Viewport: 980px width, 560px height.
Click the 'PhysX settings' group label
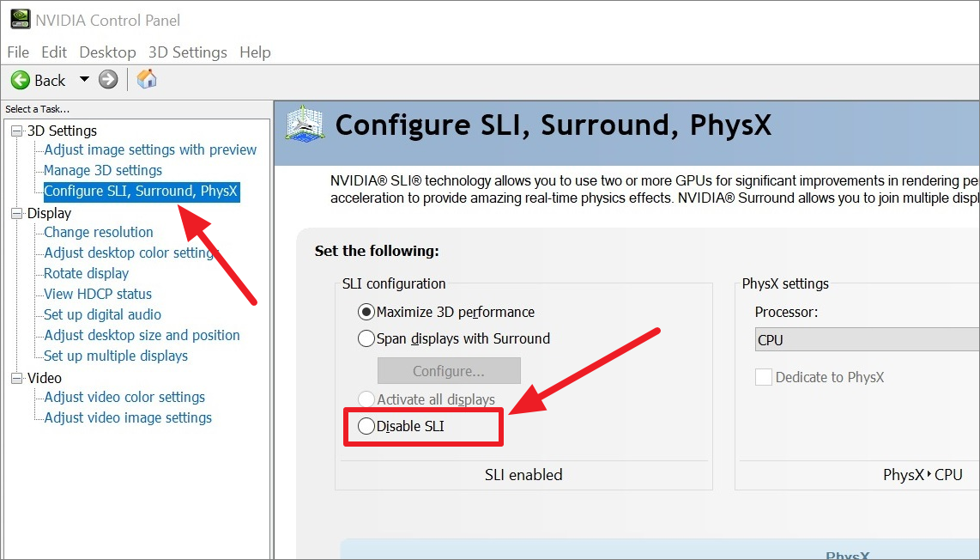coord(785,283)
